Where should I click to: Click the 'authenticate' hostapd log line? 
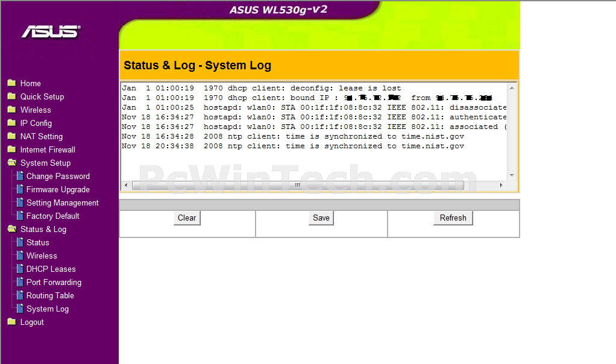[x=314, y=117]
